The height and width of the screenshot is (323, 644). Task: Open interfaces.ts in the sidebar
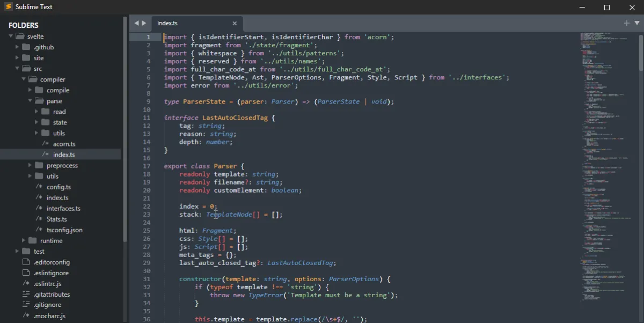tap(63, 208)
